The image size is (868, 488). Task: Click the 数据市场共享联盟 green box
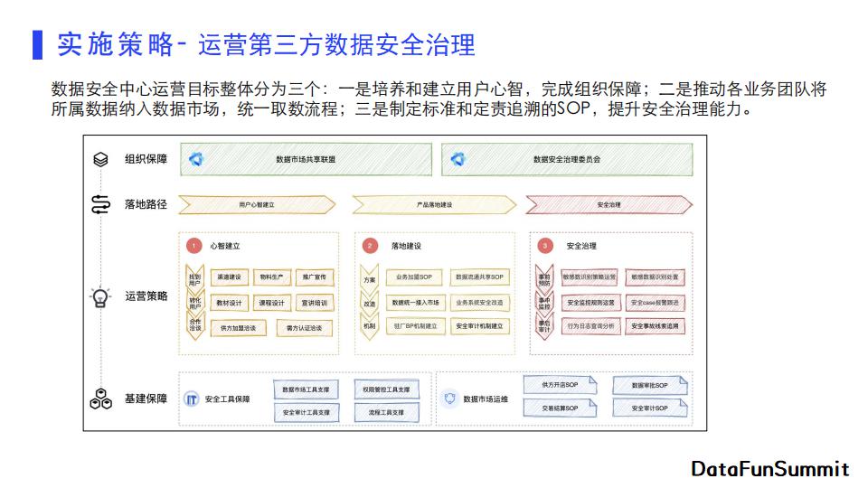(x=306, y=159)
